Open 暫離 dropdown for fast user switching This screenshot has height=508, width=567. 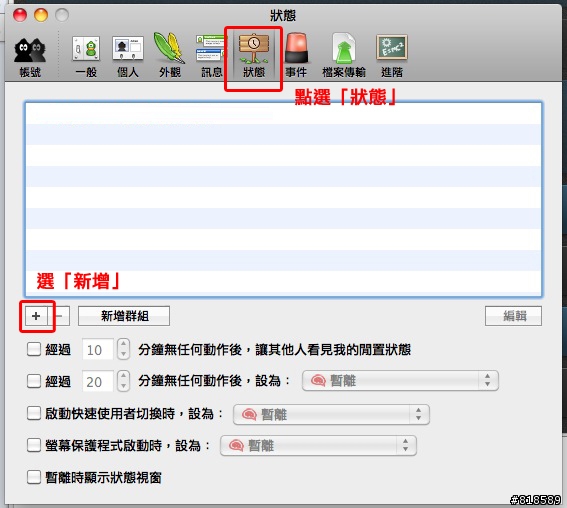click(x=331, y=414)
